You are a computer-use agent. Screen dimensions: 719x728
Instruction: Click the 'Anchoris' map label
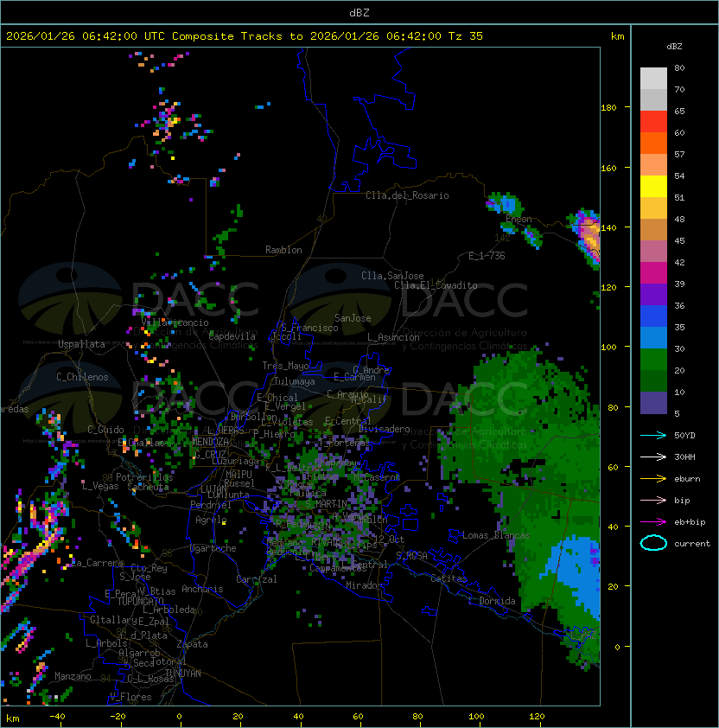tap(202, 589)
